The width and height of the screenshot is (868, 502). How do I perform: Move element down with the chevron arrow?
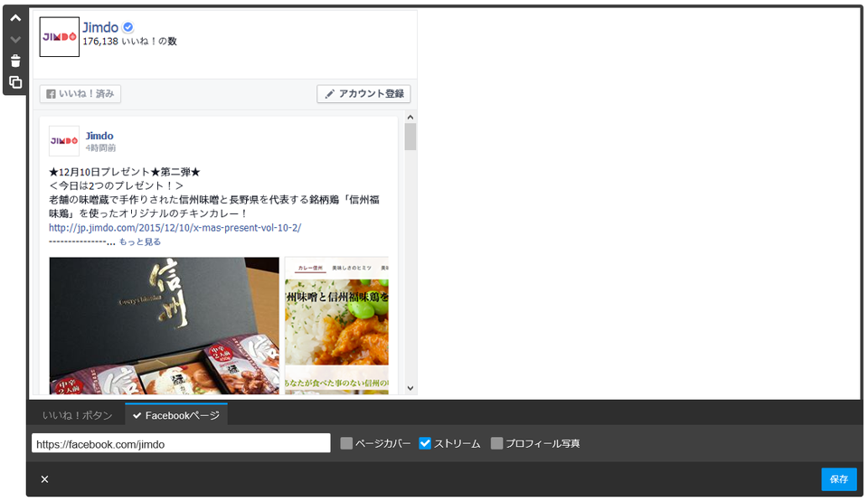[x=15, y=39]
